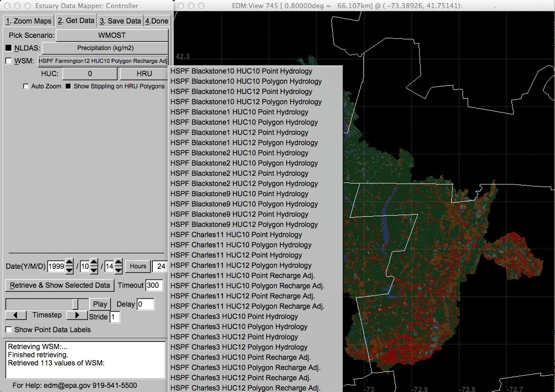
Task: Expand the HRU selector button
Action: (144, 74)
